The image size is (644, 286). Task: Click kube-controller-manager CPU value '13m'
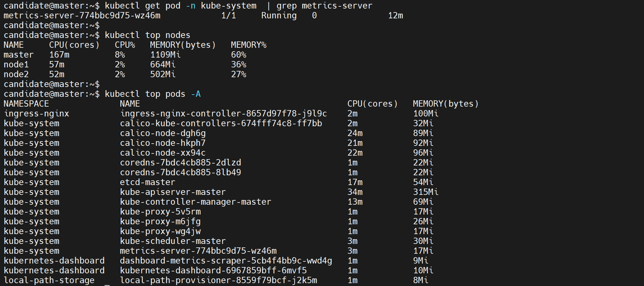(355, 202)
